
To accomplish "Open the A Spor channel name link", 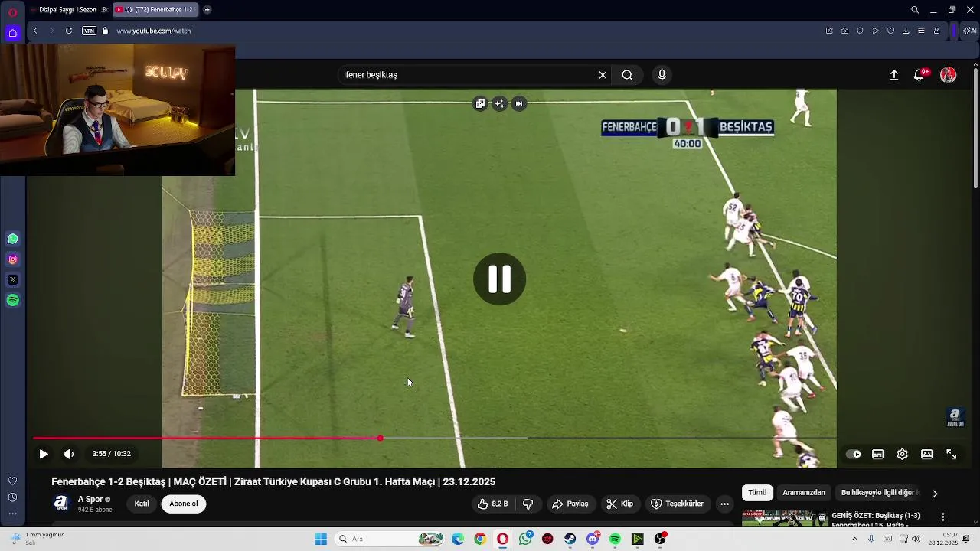I will click(x=90, y=500).
